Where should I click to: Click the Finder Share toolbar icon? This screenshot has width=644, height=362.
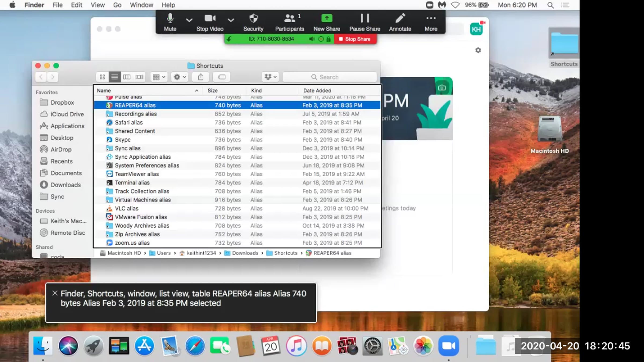coord(201,77)
